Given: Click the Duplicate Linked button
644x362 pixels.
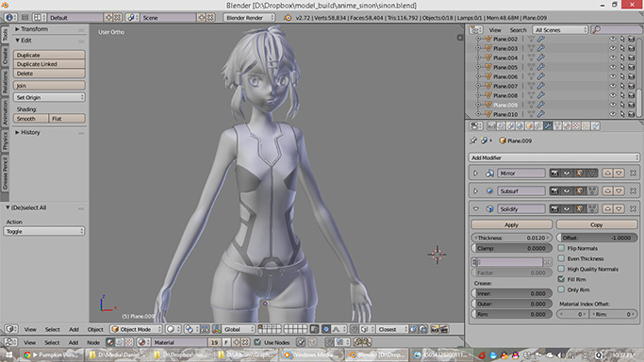Looking at the screenshot, I should coord(49,64).
